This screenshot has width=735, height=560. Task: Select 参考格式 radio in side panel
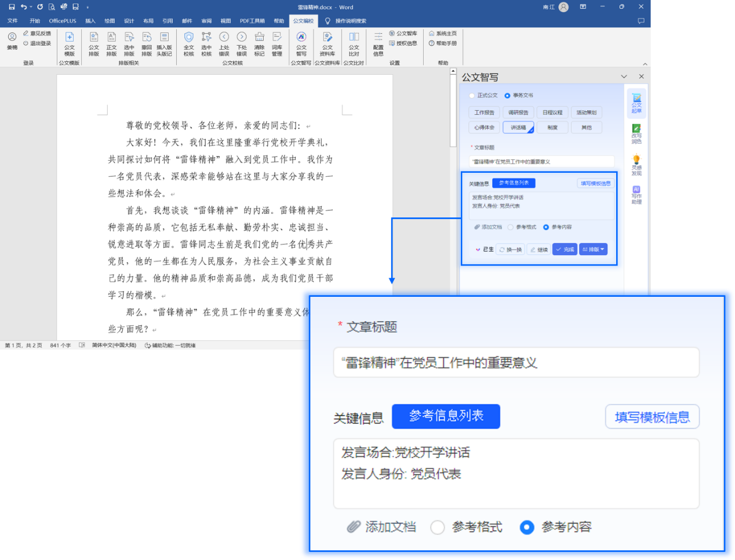pyautogui.click(x=511, y=227)
